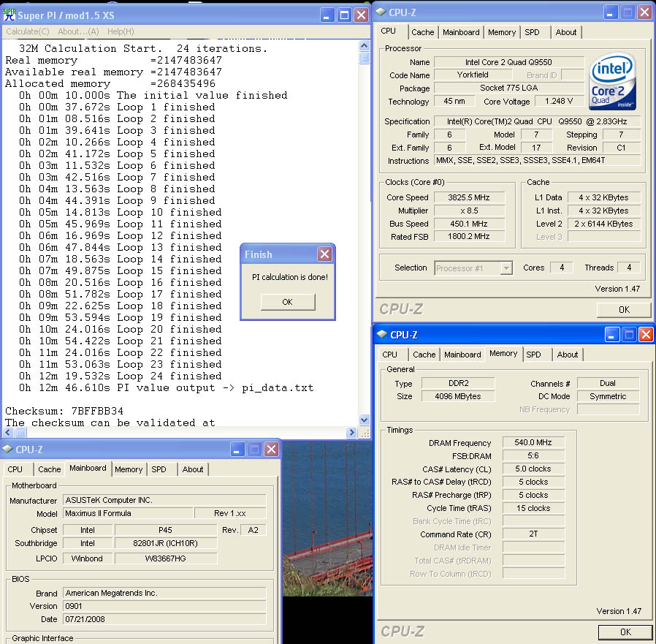Open the Help(H) menu in Super PI
656x644 pixels.
tap(121, 31)
